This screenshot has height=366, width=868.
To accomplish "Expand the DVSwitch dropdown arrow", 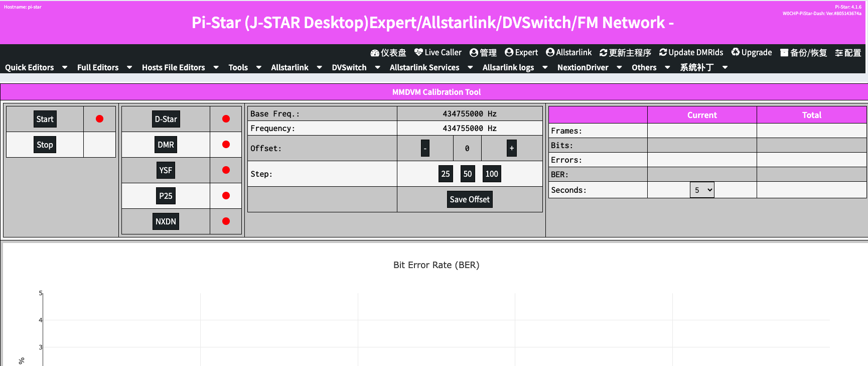I will [x=377, y=67].
